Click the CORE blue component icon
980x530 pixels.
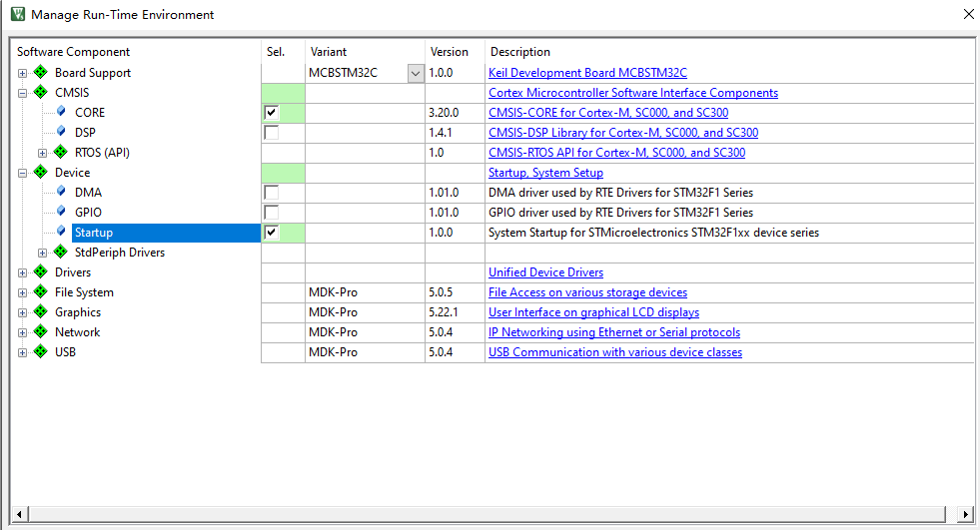click(61, 112)
